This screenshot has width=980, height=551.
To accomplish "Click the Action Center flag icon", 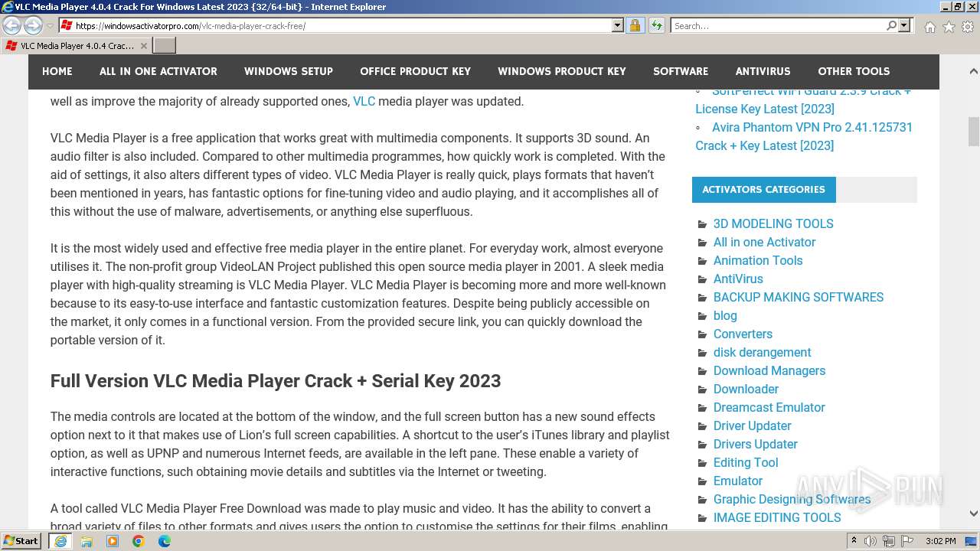I will click(x=906, y=541).
